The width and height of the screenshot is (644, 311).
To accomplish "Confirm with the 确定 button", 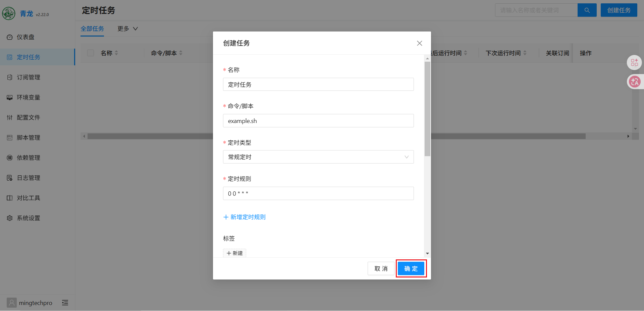I will pyautogui.click(x=411, y=268).
